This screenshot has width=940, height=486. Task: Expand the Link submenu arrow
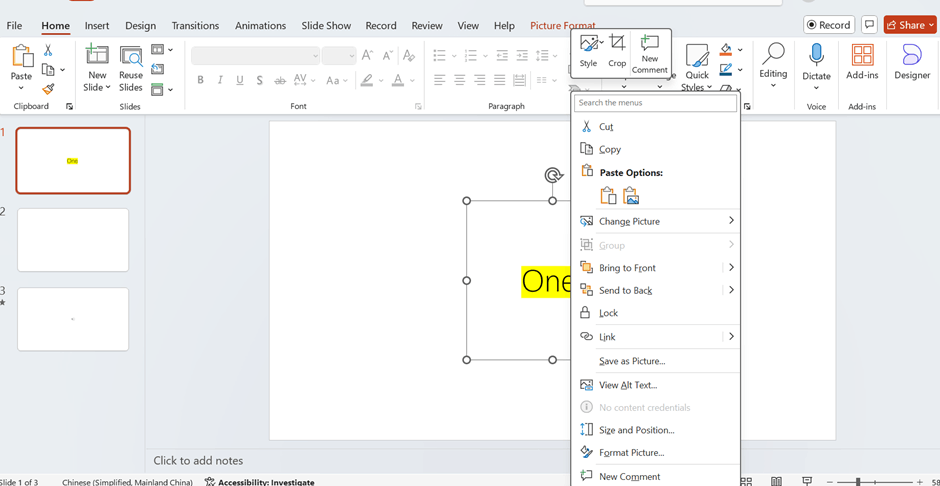[x=731, y=337]
